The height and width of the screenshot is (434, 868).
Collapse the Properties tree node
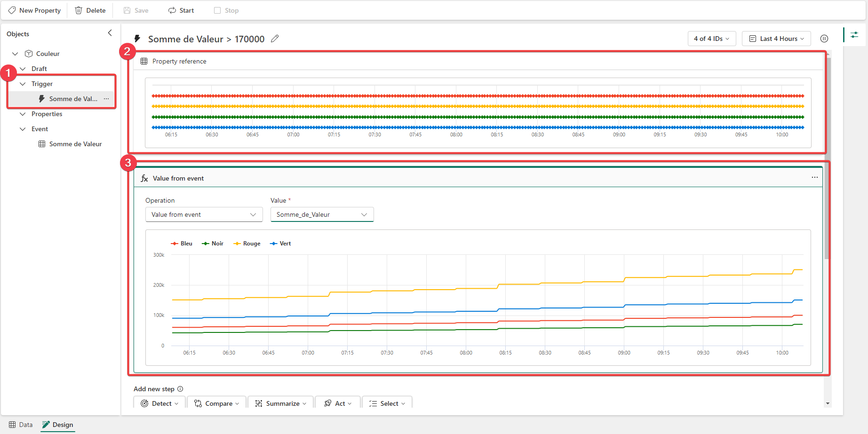(23, 114)
